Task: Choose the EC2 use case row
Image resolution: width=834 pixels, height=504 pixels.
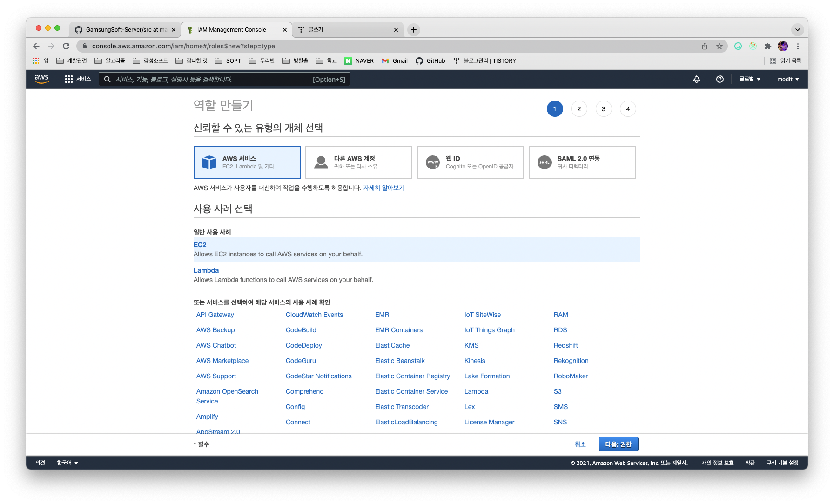Action: (417, 249)
